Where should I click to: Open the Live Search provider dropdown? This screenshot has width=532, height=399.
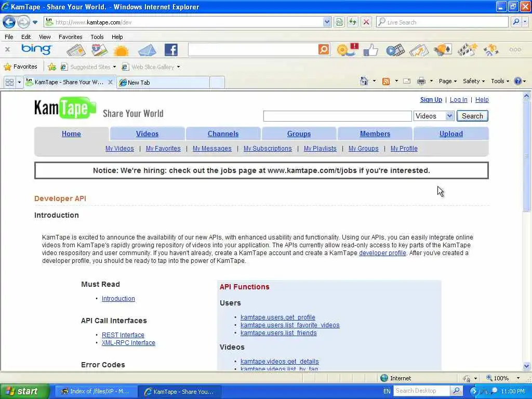pos(525,22)
